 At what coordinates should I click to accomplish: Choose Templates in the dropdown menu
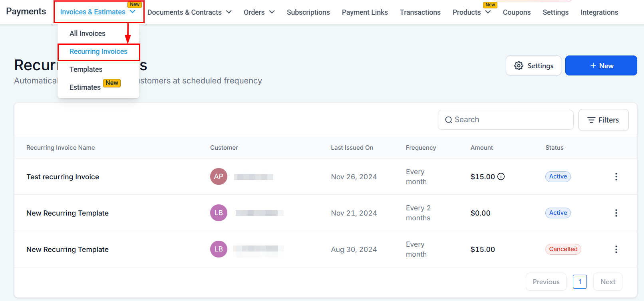(x=86, y=69)
